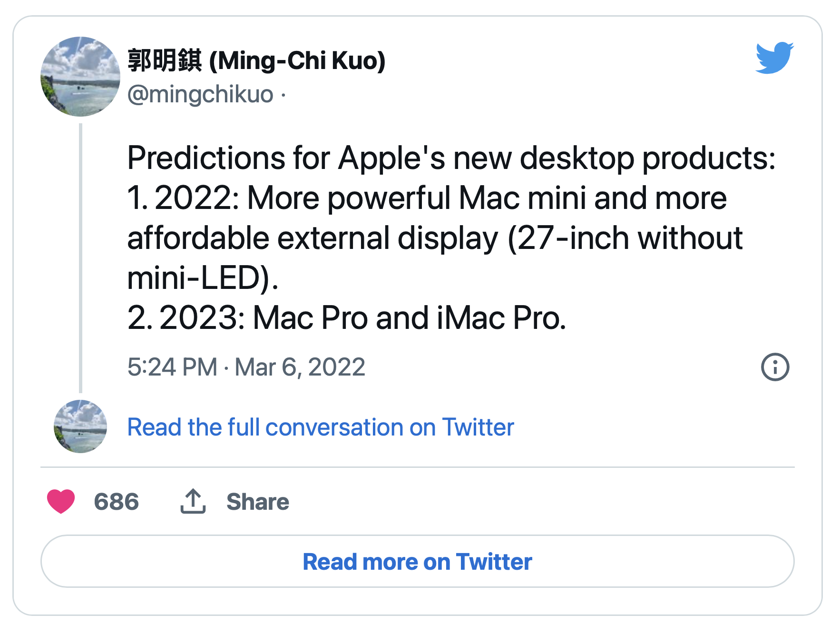This screenshot has width=840, height=634.
Task: Click the 'Predictions for Apple's new desktop products' line
Action: click(x=451, y=158)
